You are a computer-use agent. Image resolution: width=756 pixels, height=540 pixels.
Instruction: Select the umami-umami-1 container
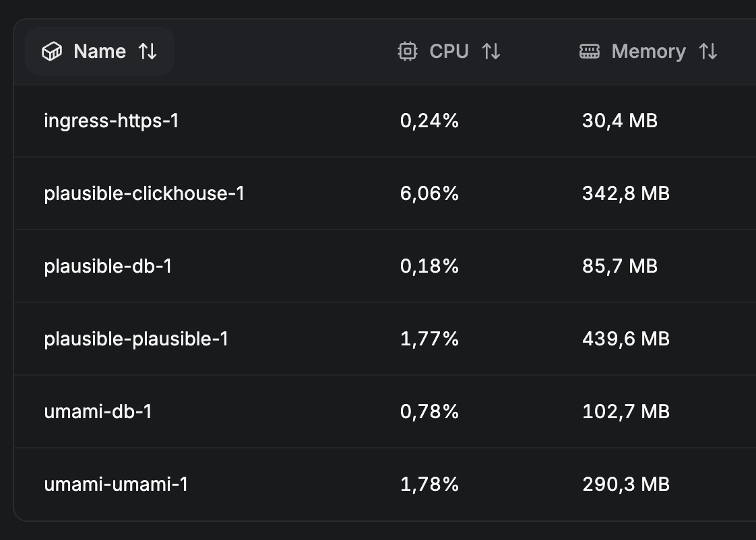(116, 484)
